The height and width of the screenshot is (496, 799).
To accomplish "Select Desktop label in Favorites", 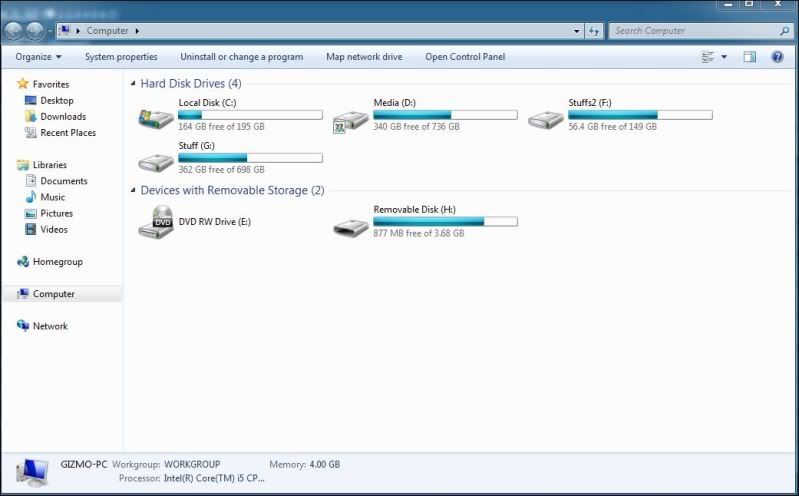I will tap(57, 100).
